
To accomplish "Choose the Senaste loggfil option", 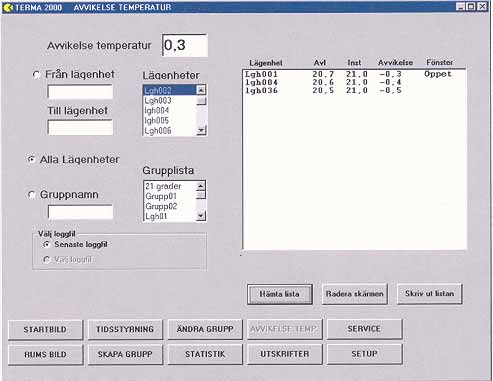I will (x=46, y=244).
